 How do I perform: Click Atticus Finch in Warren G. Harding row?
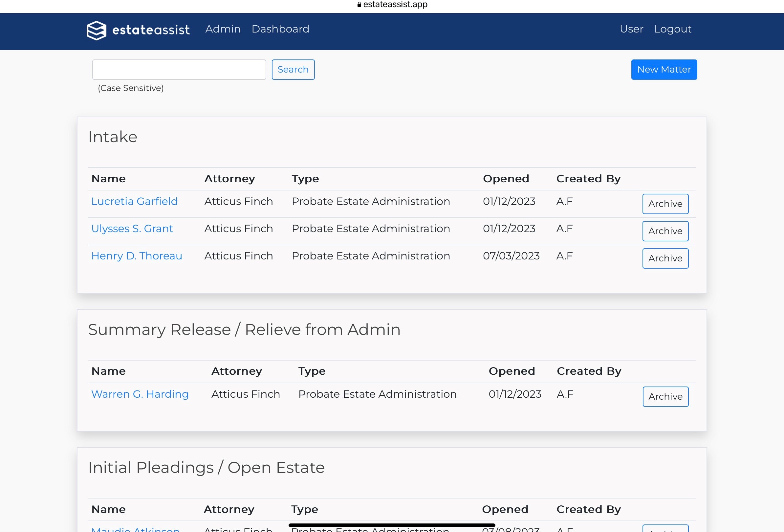coord(246,394)
